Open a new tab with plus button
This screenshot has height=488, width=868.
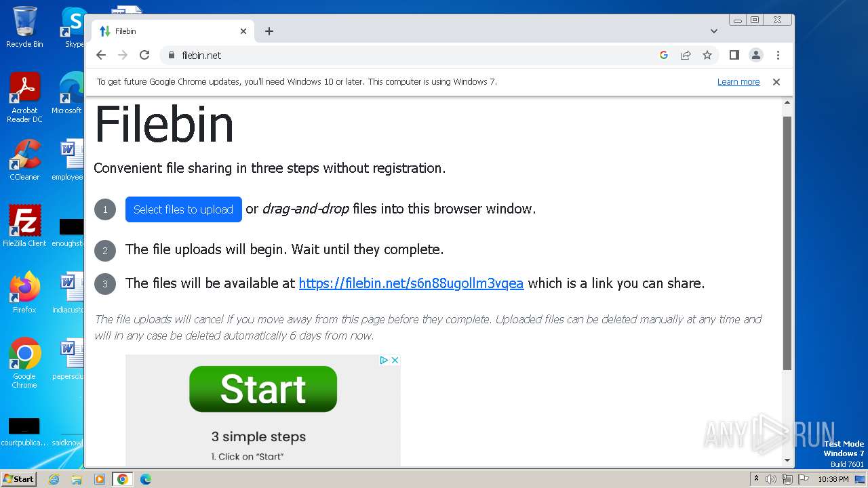269,31
